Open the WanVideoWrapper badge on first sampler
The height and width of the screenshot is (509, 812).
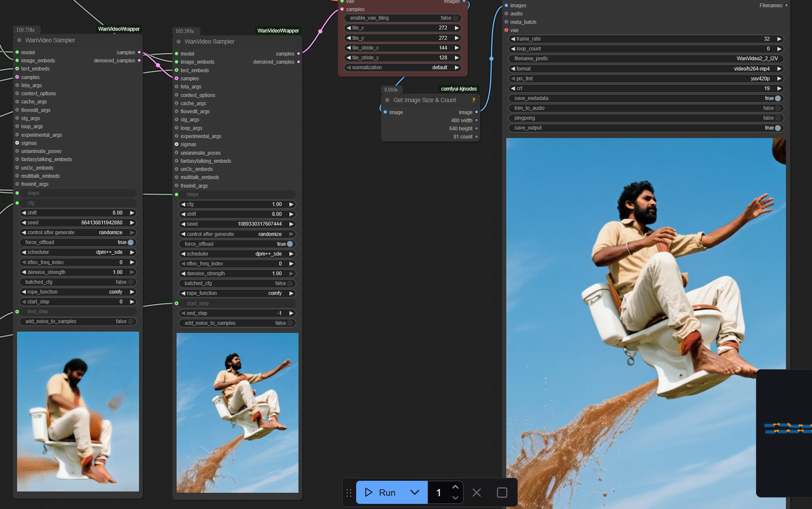pyautogui.click(x=119, y=29)
